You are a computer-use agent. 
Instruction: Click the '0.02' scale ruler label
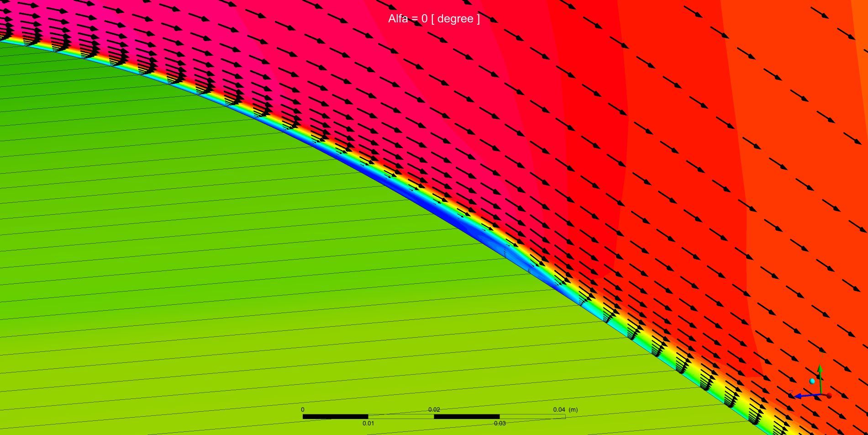coord(434,410)
